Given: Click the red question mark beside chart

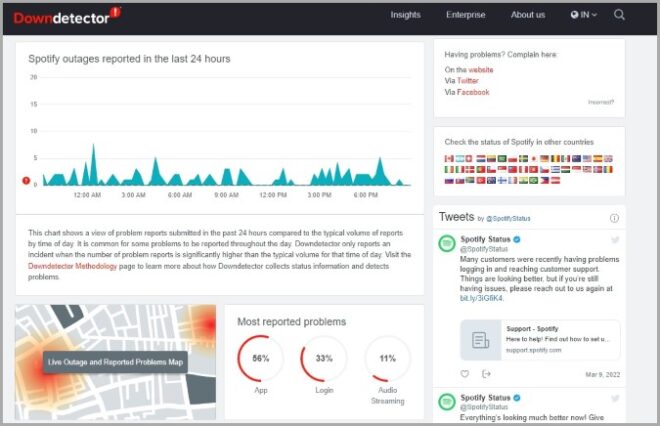Looking at the screenshot, I should pyautogui.click(x=26, y=181).
